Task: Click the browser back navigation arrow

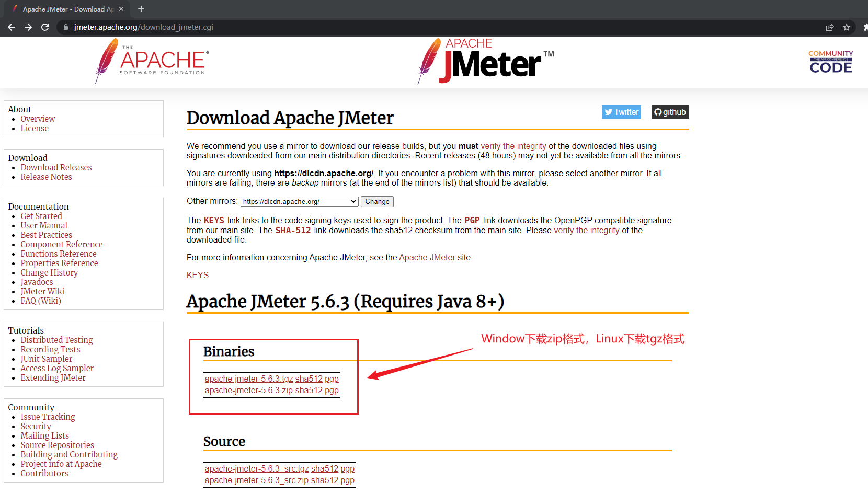Action: (x=11, y=27)
